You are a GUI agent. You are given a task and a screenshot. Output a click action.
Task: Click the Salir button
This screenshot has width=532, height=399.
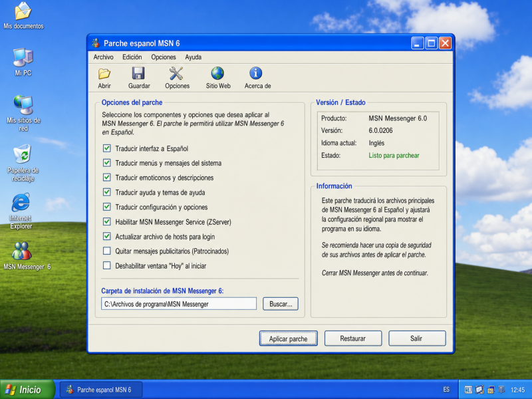pyautogui.click(x=417, y=338)
